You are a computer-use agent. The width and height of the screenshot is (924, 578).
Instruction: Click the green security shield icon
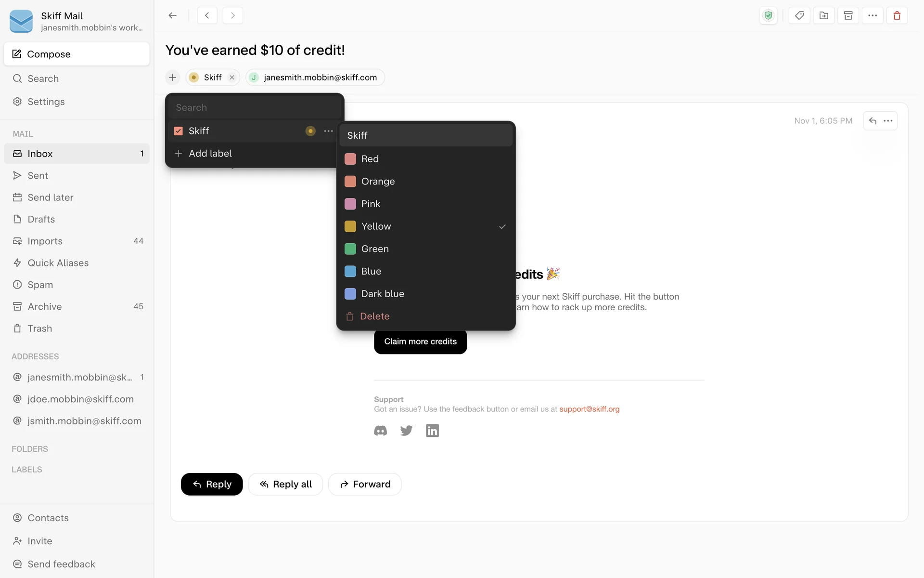(x=769, y=15)
